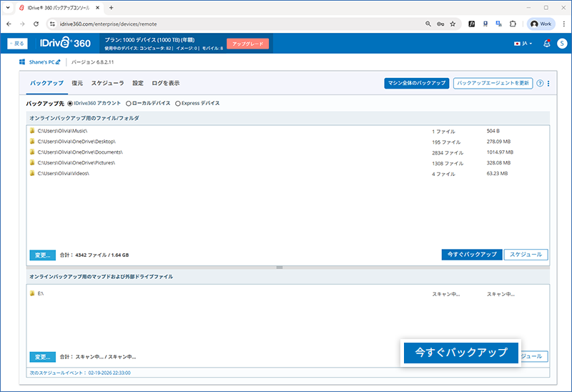Image resolution: width=572 pixels, height=392 pixels.
Task: Open the three-dot more options menu
Action: click(x=548, y=84)
